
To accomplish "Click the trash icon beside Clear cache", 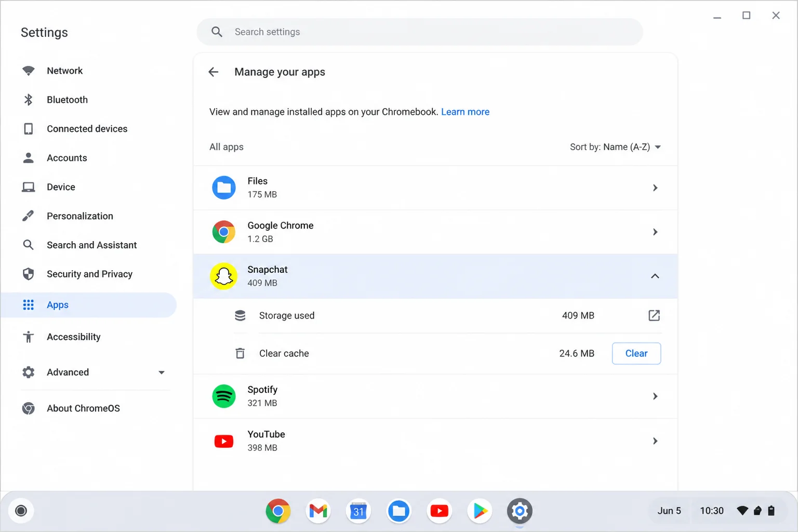I will tap(240, 353).
